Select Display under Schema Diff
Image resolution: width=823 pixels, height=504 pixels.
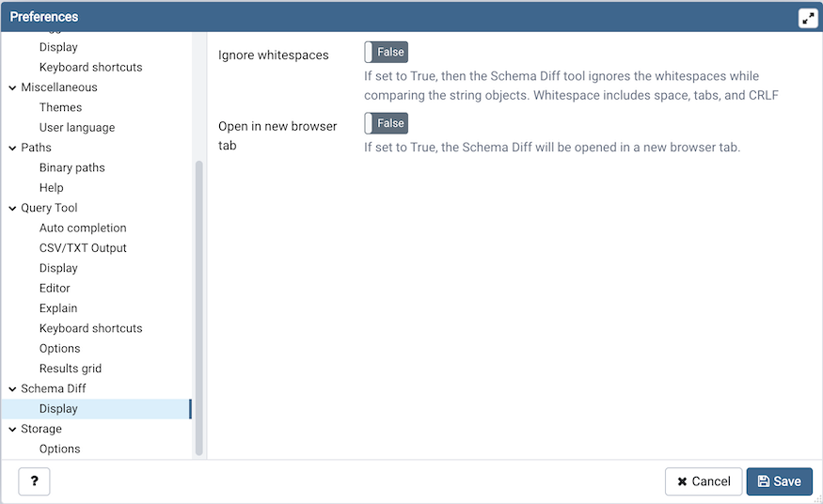(x=96, y=409)
